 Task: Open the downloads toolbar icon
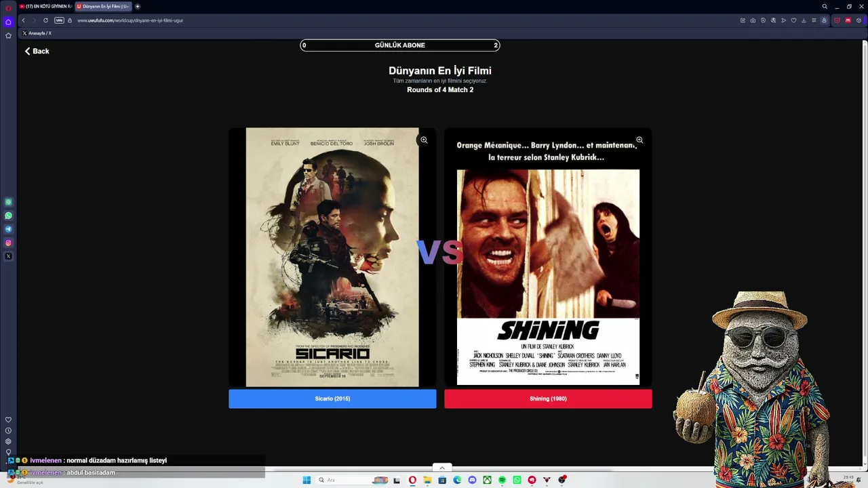(804, 20)
